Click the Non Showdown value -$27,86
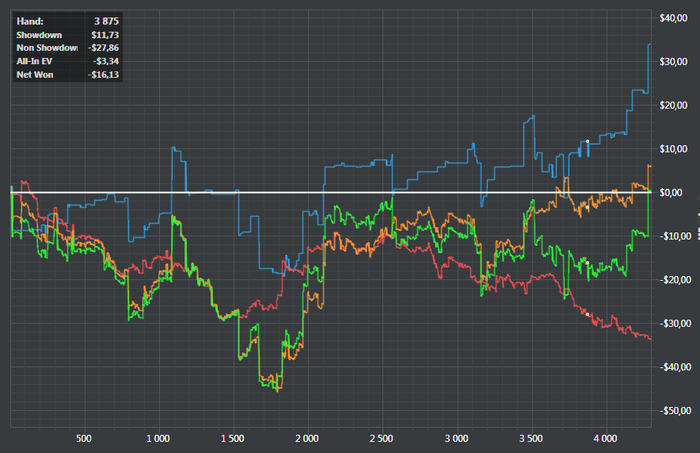The image size is (700, 453). point(103,48)
